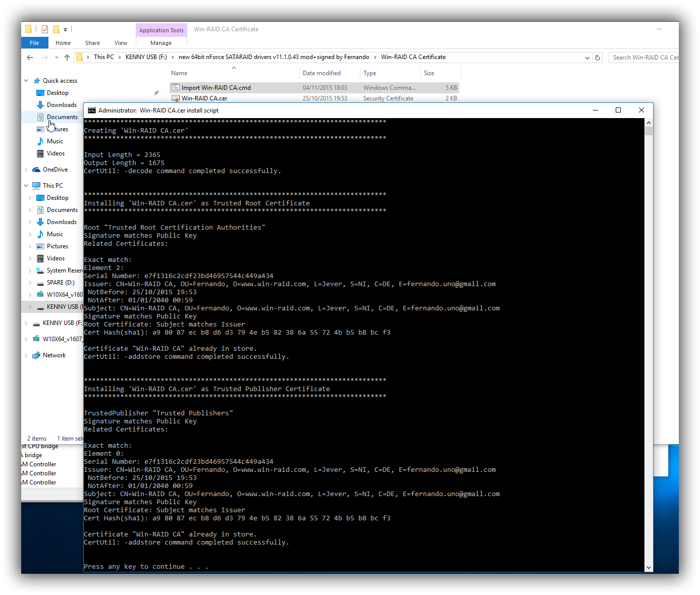Open the recent locations dropdown arrow
The image size is (700, 595).
pos(57,58)
